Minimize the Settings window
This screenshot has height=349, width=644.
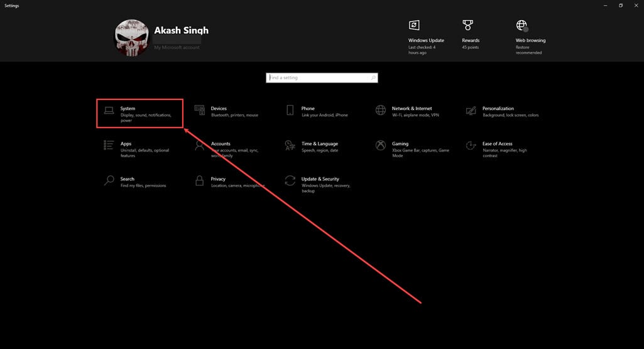(606, 5)
